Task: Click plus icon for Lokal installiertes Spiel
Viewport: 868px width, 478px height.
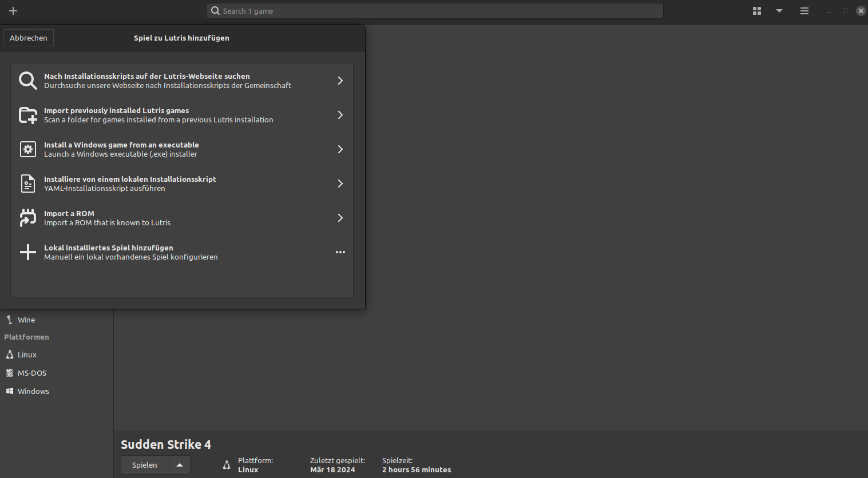Action: tap(28, 252)
